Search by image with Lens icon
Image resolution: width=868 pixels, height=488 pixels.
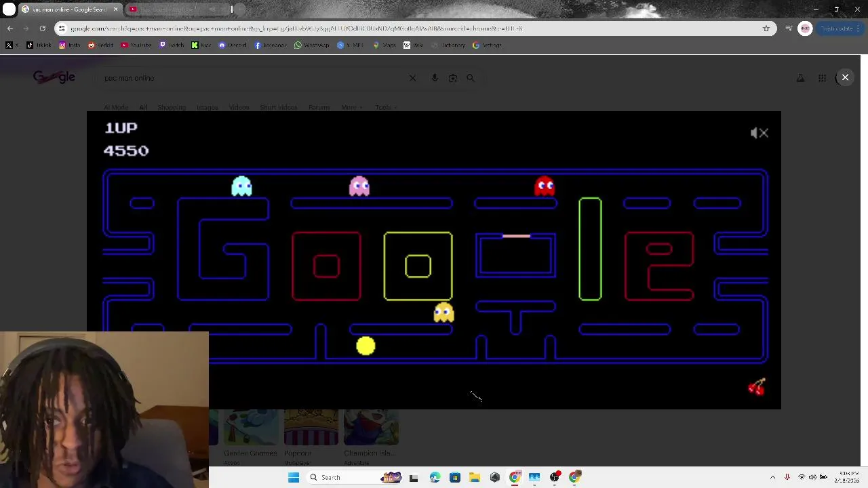(x=453, y=78)
